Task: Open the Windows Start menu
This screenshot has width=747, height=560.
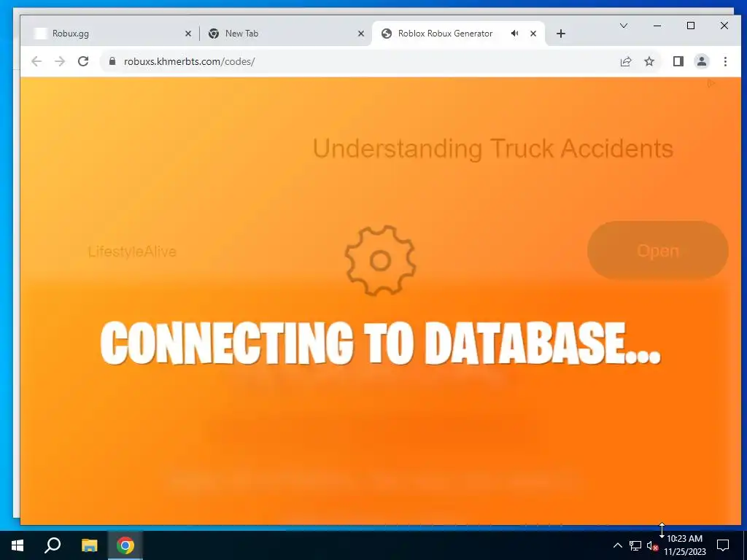Action: (18, 545)
